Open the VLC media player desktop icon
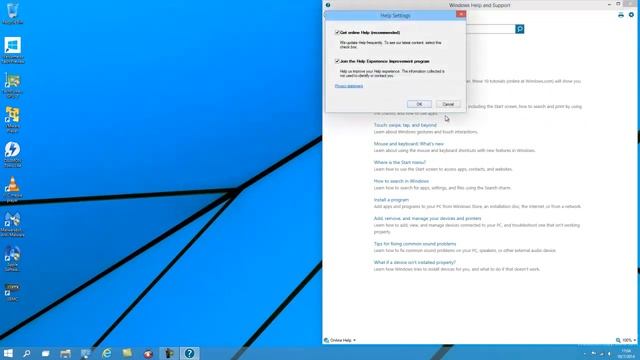 pyautogui.click(x=13, y=189)
